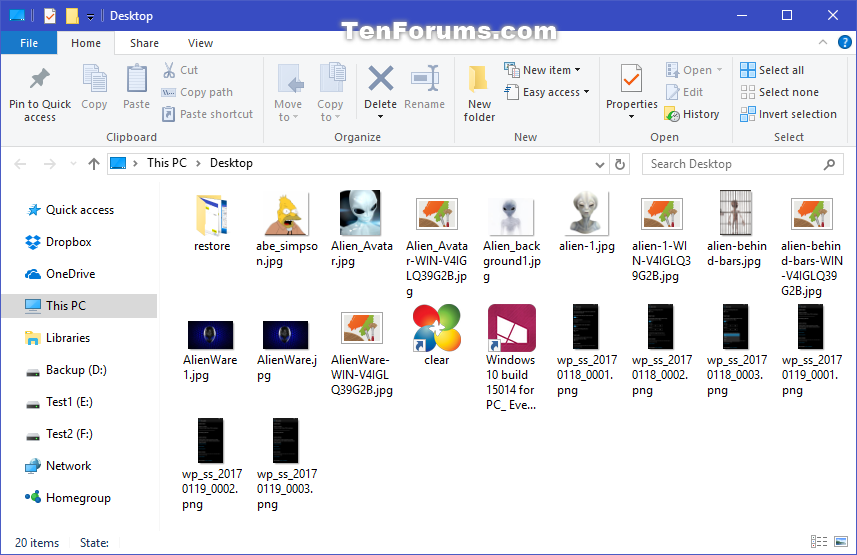The image size is (857, 555).
Task: Click the Cut scissors icon
Action: 169,70
